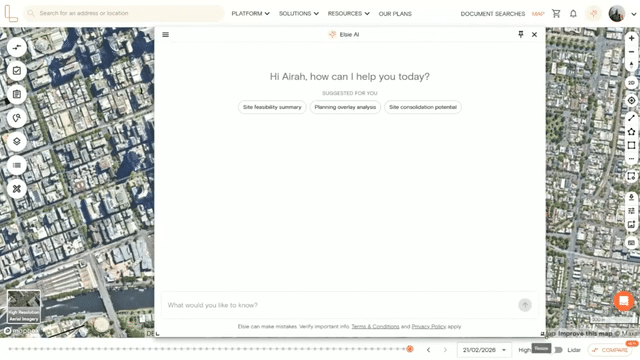Select the rectangle draw tool
Image resolution: width=640 pixels, height=360 pixels.
(631, 145)
